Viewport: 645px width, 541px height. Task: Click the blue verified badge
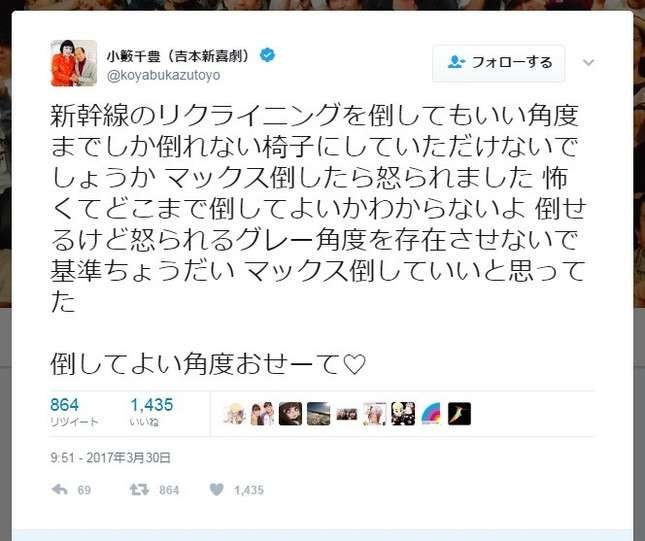(x=267, y=55)
